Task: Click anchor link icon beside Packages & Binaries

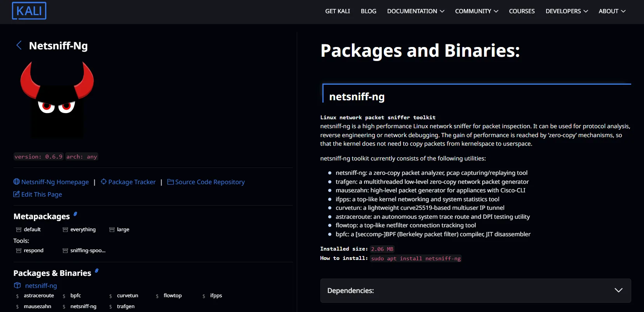Action: tap(97, 270)
